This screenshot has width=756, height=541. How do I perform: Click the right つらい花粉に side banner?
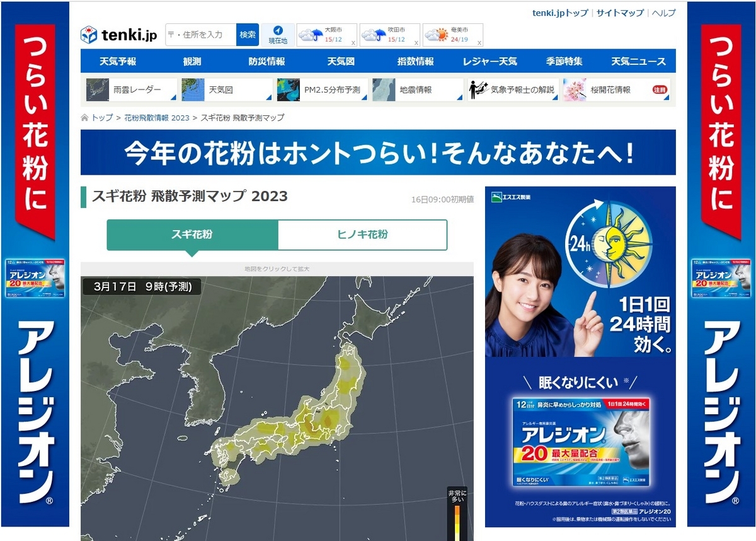click(x=721, y=264)
